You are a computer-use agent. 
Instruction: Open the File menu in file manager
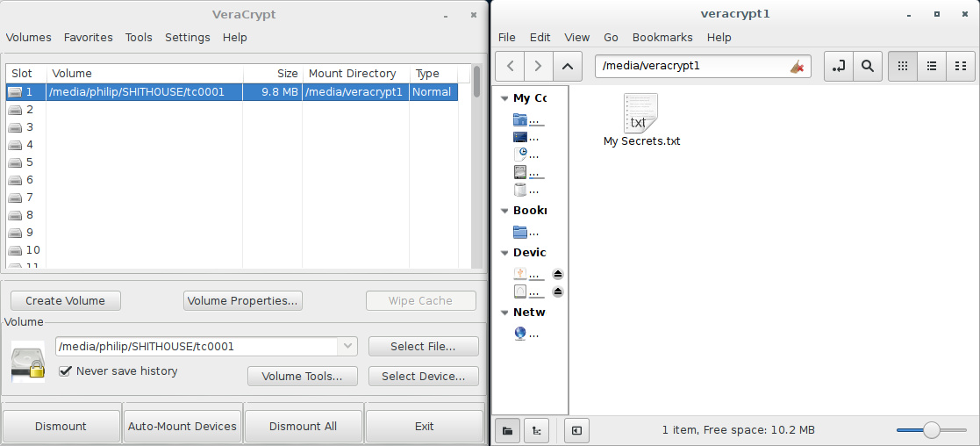tap(507, 38)
